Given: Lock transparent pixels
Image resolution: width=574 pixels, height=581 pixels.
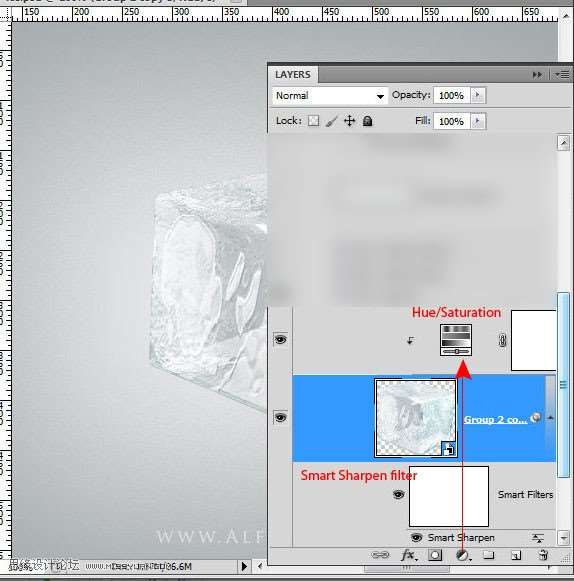Looking at the screenshot, I should (313, 121).
